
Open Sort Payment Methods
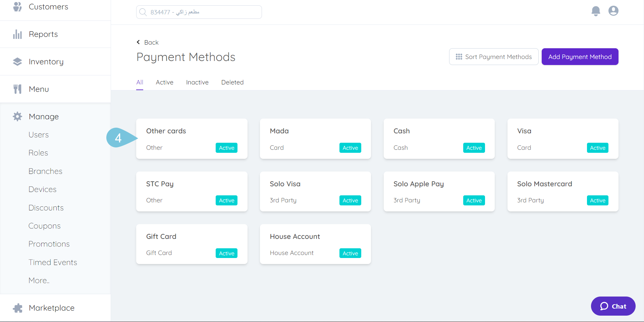(493, 57)
